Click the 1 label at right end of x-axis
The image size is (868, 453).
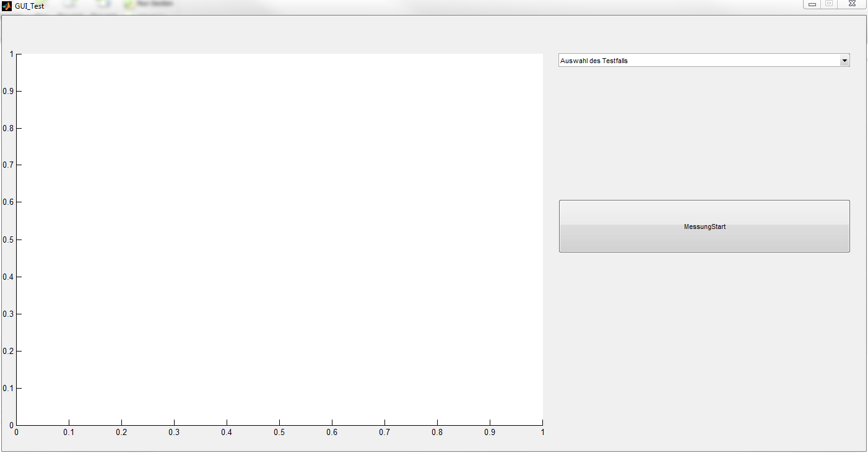click(x=542, y=433)
